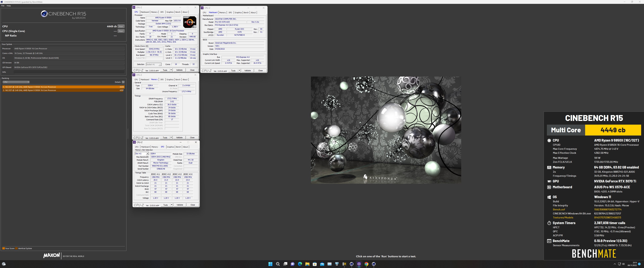
Task: Open Bench tab in the CPU-Z processor window
Action: (x=178, y=12)
